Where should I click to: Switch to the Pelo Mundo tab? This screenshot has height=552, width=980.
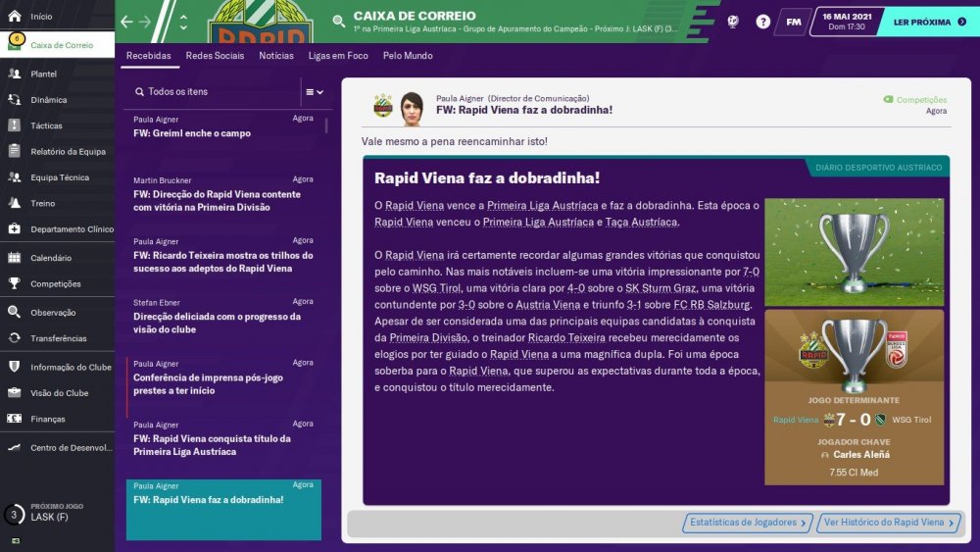pyautogui.click(x=408, y=56)
